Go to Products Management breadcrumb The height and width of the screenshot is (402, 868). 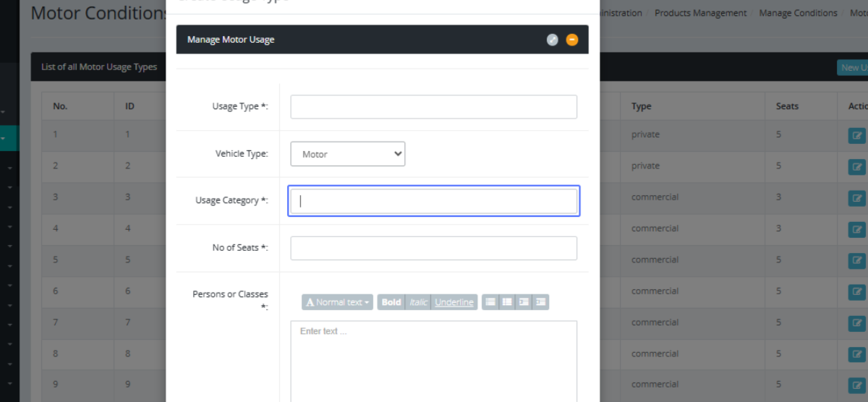tap(700, 13)
